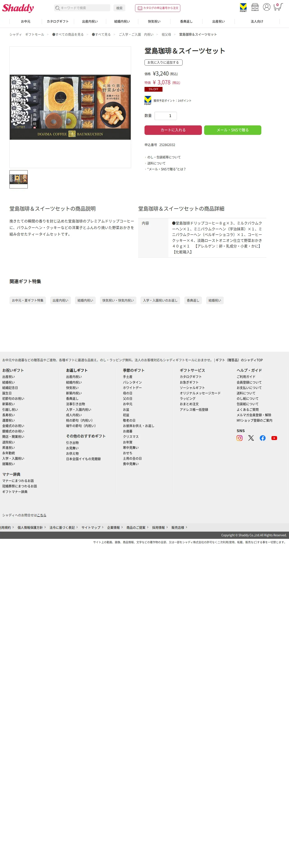Select お中元・夏ギフト特集 related tag
This screenshot has width=289, height=868.
[x=28, y=301]
